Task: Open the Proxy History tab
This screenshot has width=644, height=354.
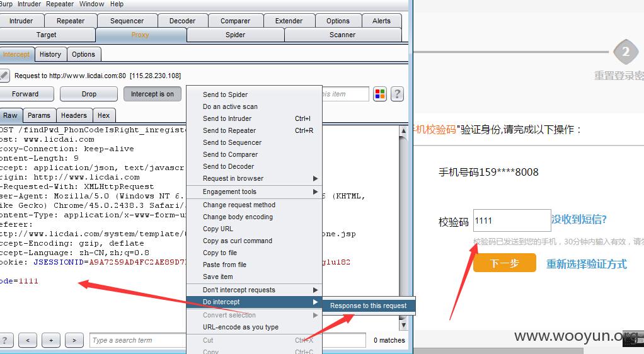Action: [50, 54]
